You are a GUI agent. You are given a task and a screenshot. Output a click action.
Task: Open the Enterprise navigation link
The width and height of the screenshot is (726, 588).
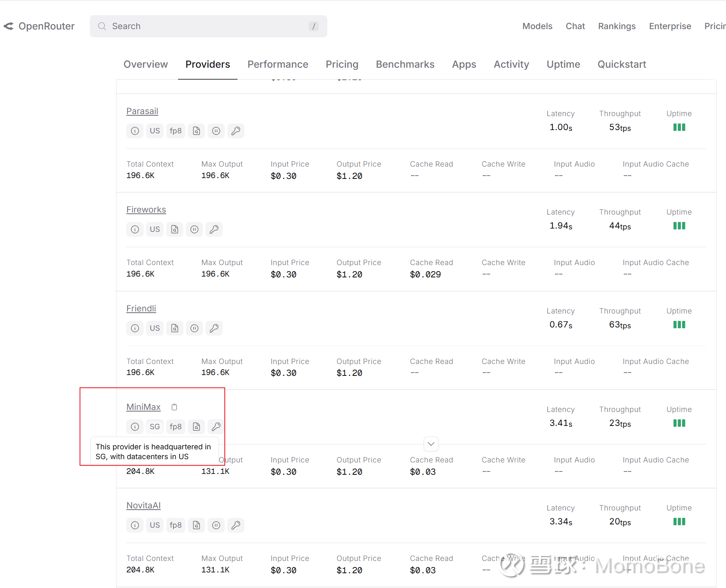coord(670,26)
